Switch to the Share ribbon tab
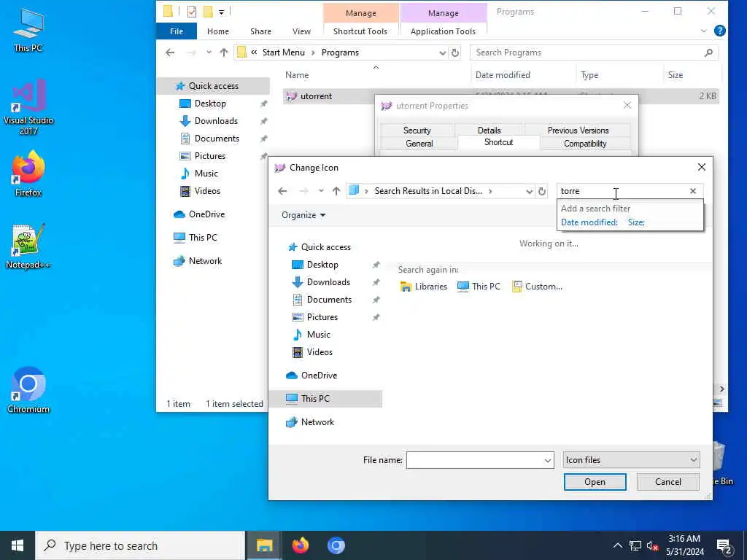 [x=260, y=31]
